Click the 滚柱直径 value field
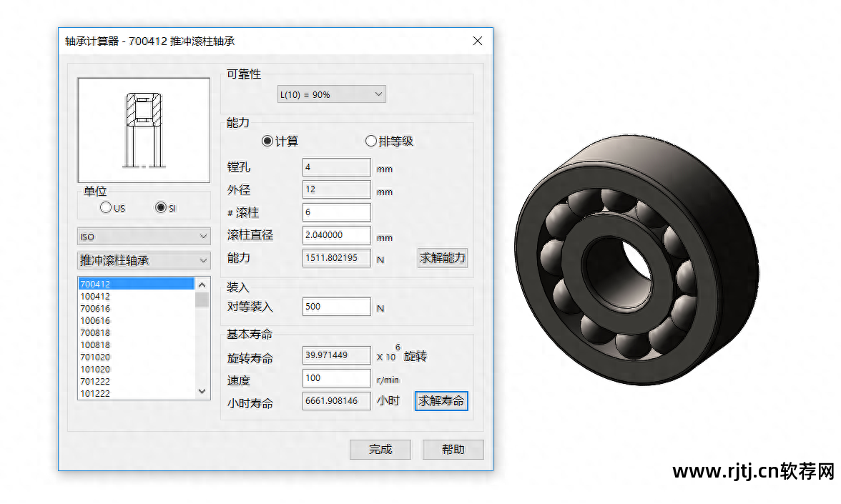Viewport: 841px width, 504px height. 336,234
